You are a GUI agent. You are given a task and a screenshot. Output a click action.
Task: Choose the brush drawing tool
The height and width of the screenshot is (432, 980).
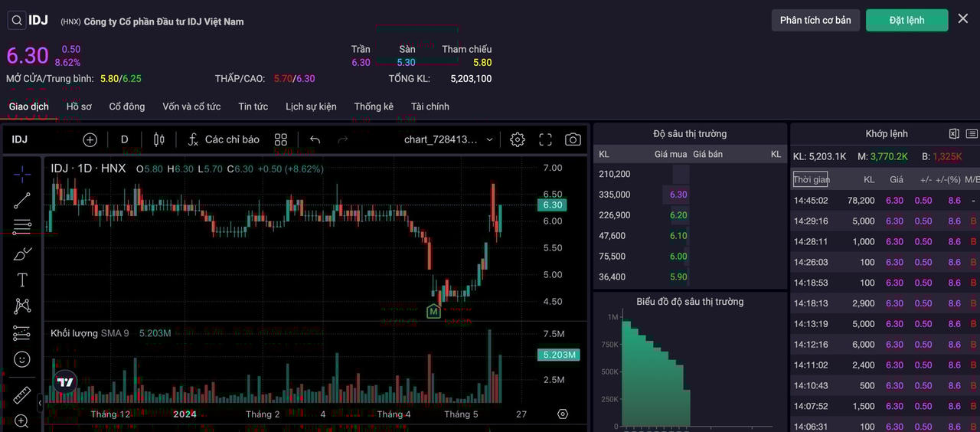point(22,254)
